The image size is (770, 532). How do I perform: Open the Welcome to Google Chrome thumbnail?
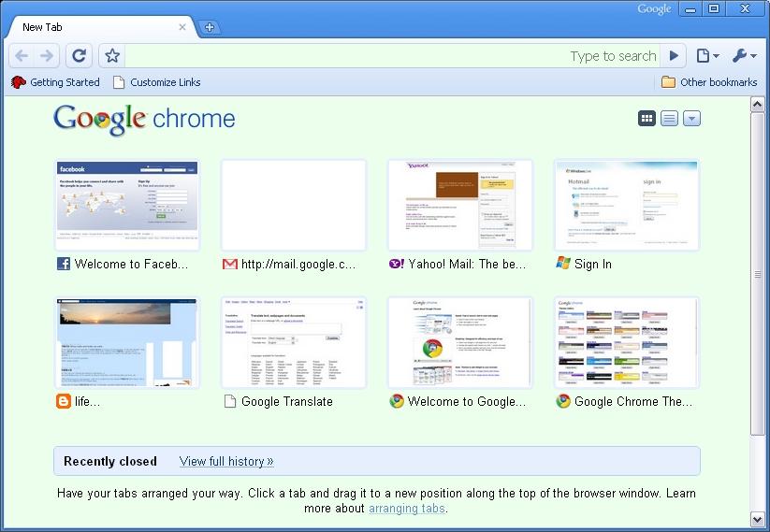(x=460, y=342)
